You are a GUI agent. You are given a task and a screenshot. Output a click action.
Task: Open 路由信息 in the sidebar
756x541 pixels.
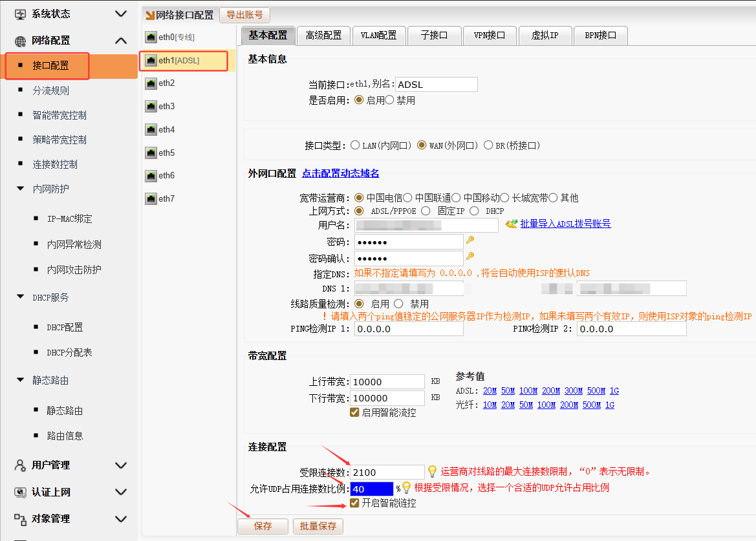pyautogui.click(x=65, y=436)
